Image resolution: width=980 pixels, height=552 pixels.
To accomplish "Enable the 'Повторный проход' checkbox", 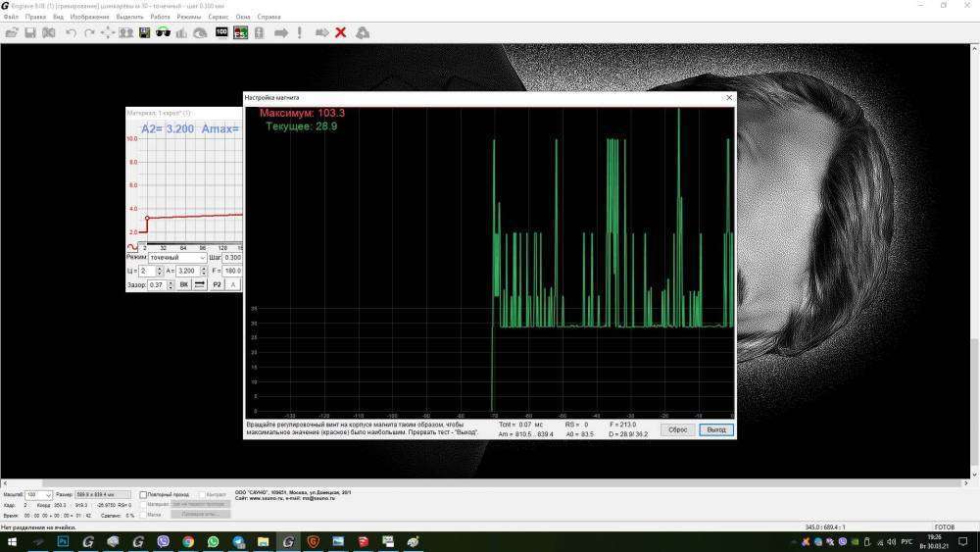I will pyautogui.click(x=143, y=495).
